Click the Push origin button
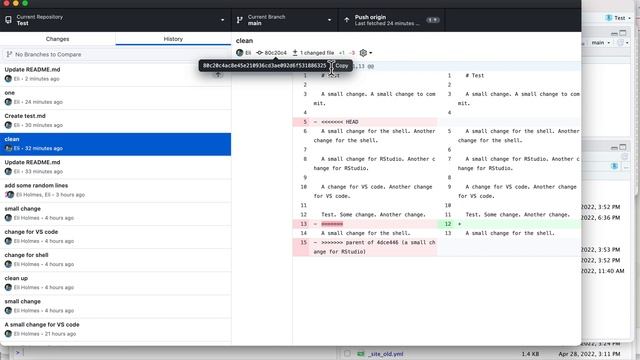 (x=391, y=20)
